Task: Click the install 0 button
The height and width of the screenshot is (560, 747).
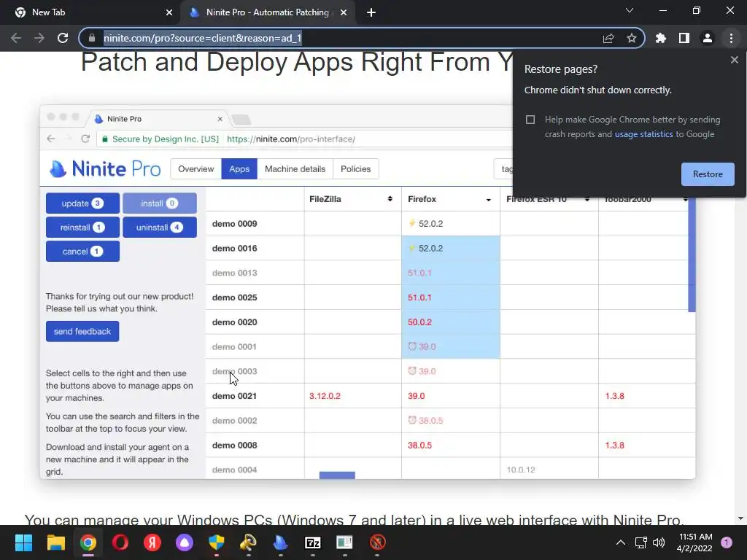Action: pos(160,203)
